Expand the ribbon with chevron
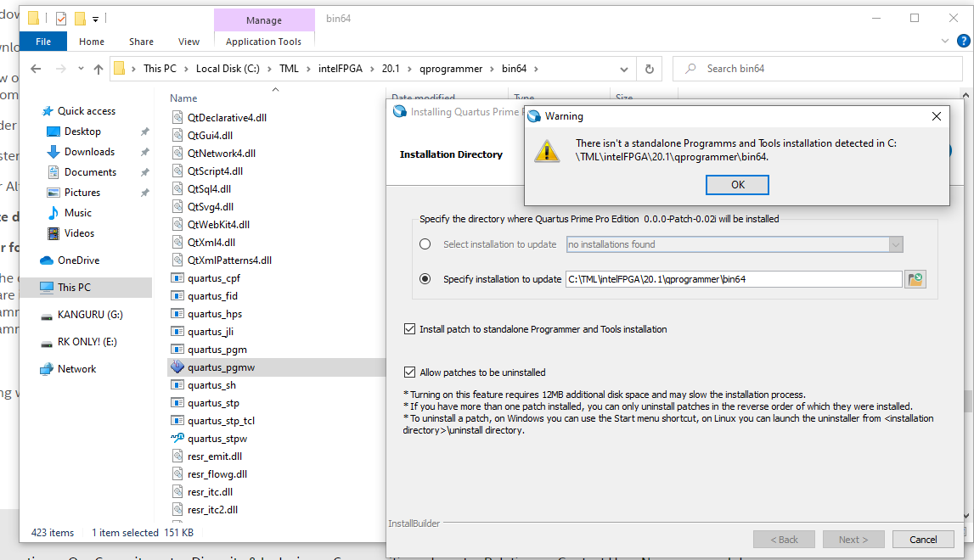Viewport: 974px width, 560px height. pos(945,41)
